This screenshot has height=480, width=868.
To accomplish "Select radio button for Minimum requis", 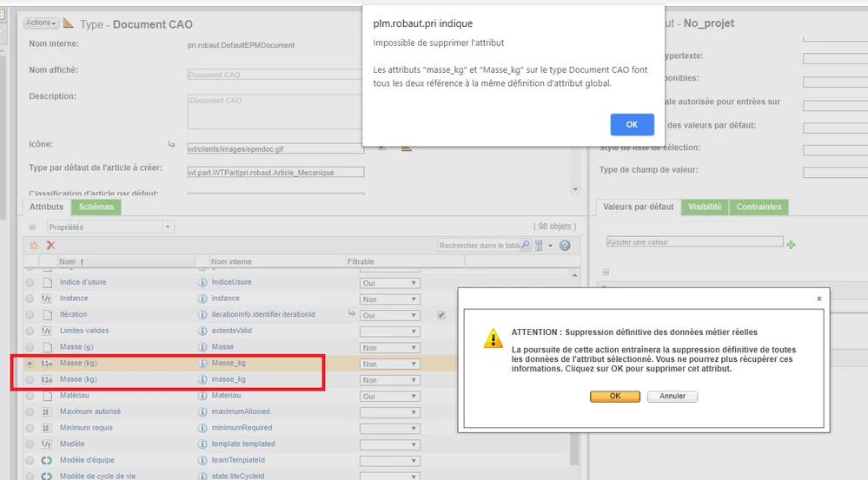I will [30, 428].
